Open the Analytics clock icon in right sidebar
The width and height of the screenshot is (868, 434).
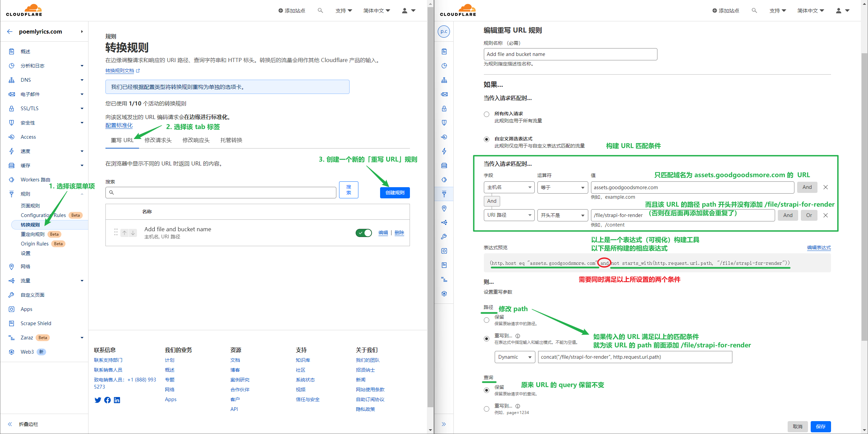[x=444, y=66]
